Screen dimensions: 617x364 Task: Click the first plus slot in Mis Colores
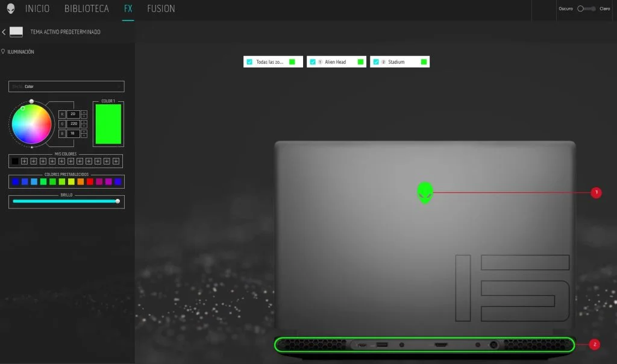click(x=24, y=162)
